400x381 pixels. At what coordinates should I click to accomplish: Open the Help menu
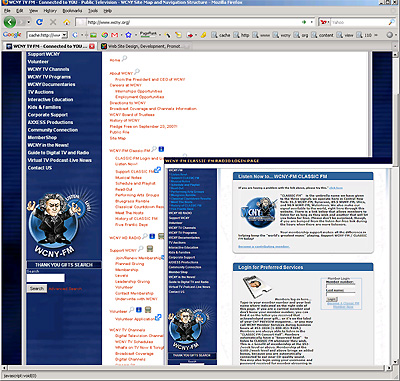(107, 11)
